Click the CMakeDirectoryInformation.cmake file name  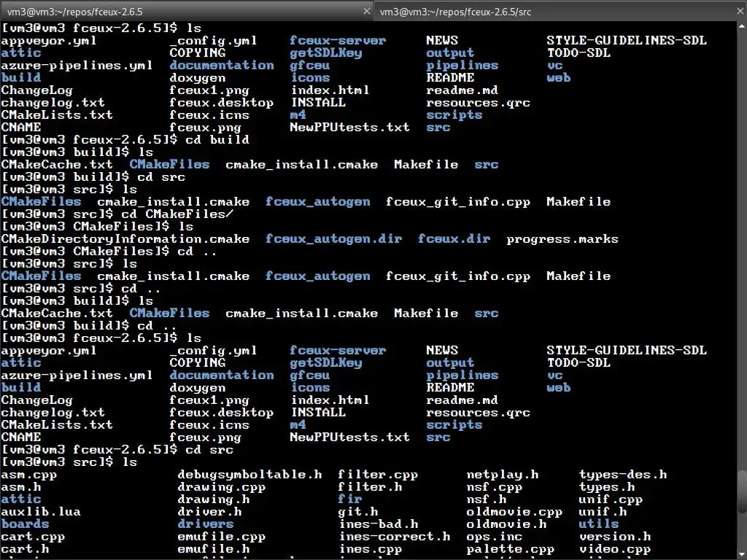point(125,239)
